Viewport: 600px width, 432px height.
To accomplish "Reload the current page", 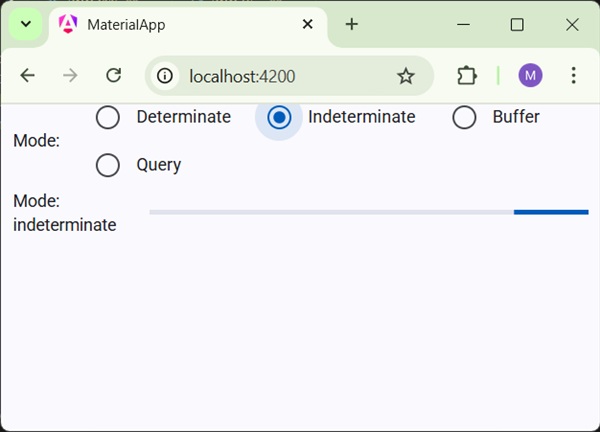I will click(114, 76).
